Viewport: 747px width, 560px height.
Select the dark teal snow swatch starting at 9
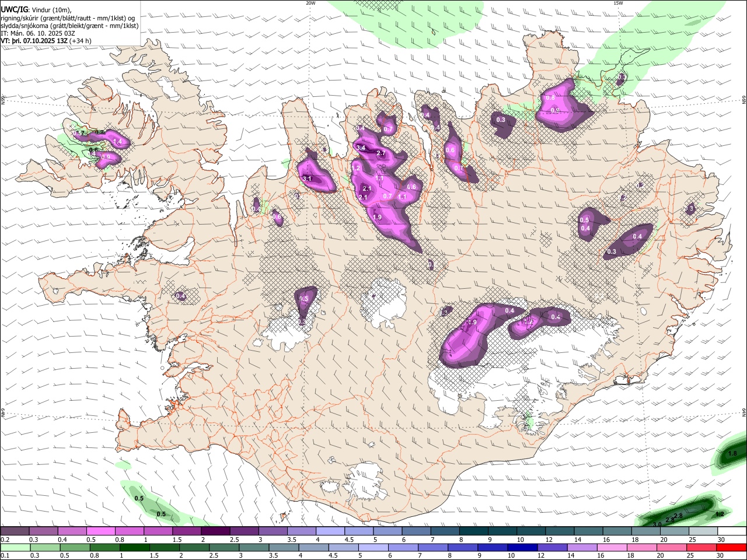[502, 531]
